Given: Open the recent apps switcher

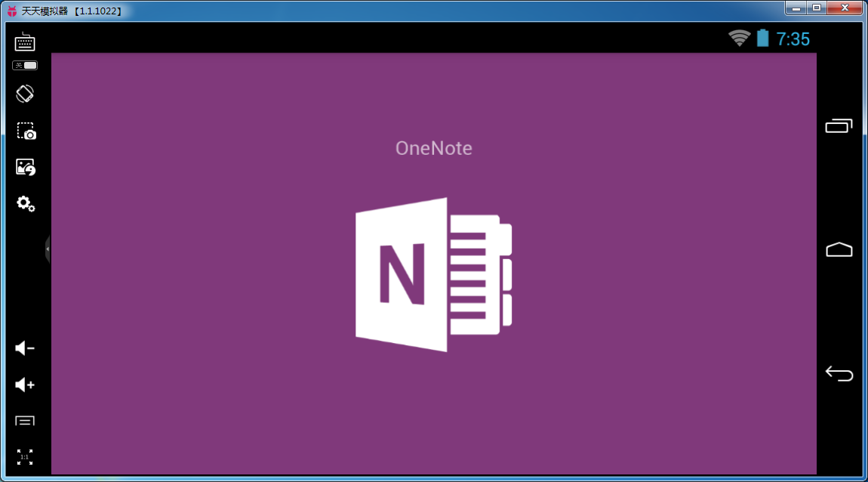Looking at the screenshot, I should 839,125.
